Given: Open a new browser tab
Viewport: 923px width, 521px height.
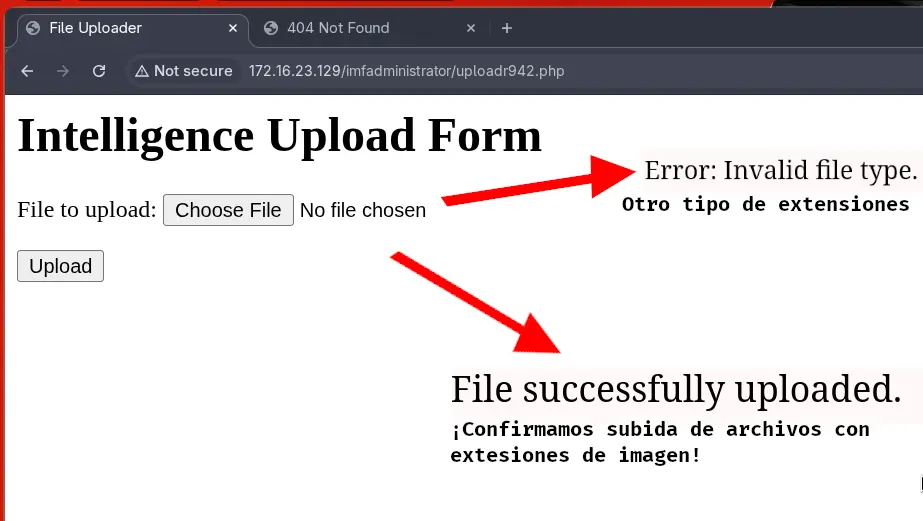Looking at the screenshot, I should pyautogui.click(x=507, y=28).
